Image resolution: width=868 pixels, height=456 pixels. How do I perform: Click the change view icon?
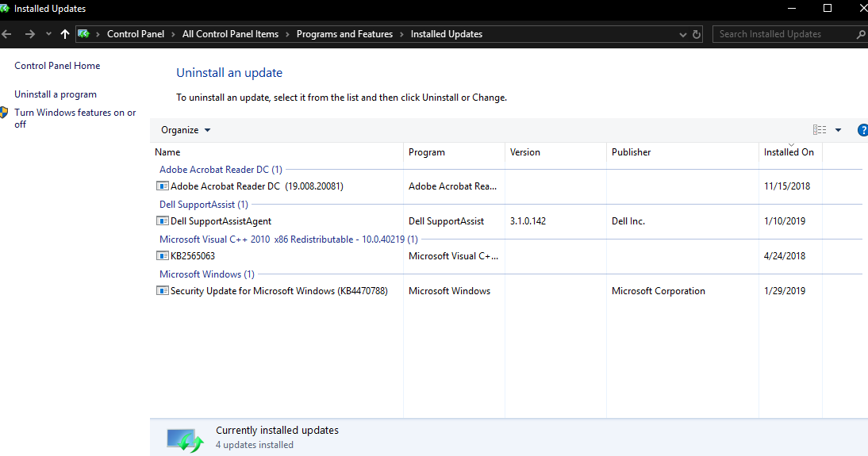[x=820, y=130]
